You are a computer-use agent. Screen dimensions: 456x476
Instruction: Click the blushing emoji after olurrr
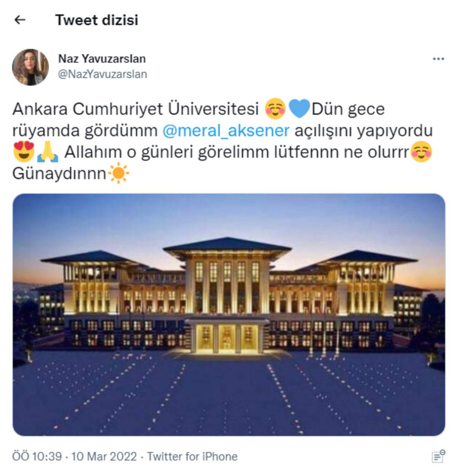click(x=422, y=152)
